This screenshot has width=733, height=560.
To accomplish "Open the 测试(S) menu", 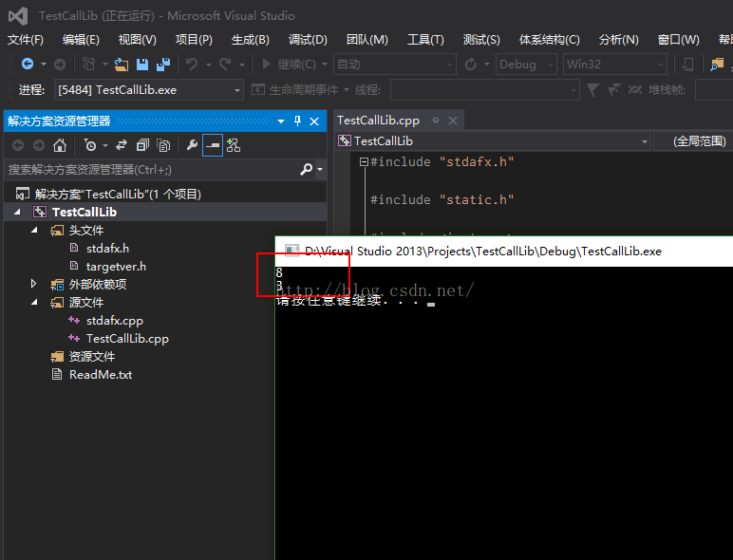I will coord(481,40).
